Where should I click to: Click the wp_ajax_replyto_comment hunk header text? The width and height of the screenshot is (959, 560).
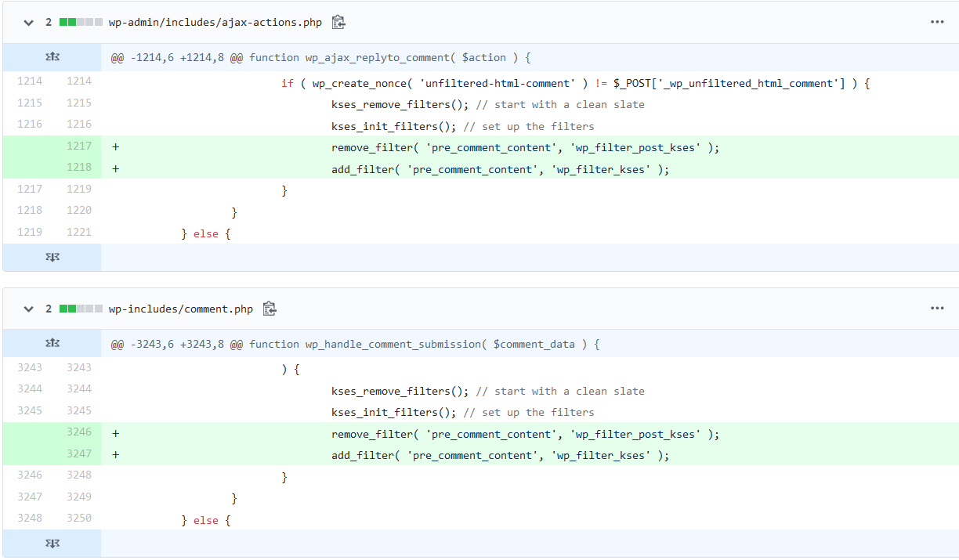coord(321,58)
